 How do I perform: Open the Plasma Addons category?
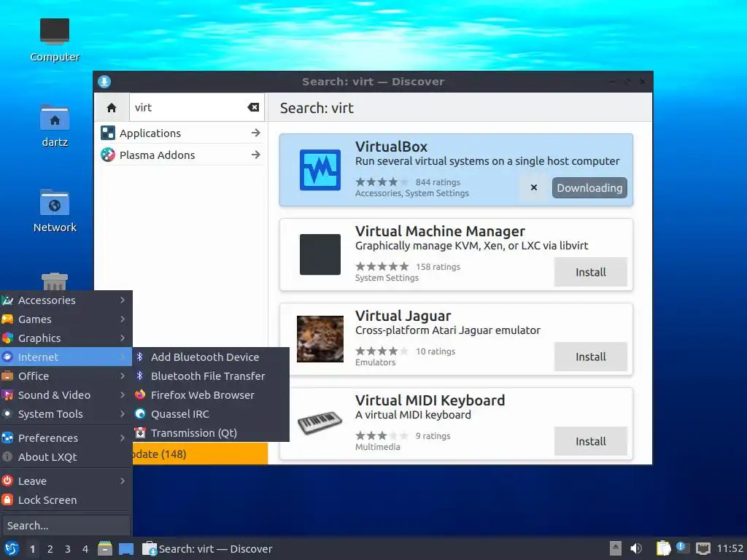[181, 155]
